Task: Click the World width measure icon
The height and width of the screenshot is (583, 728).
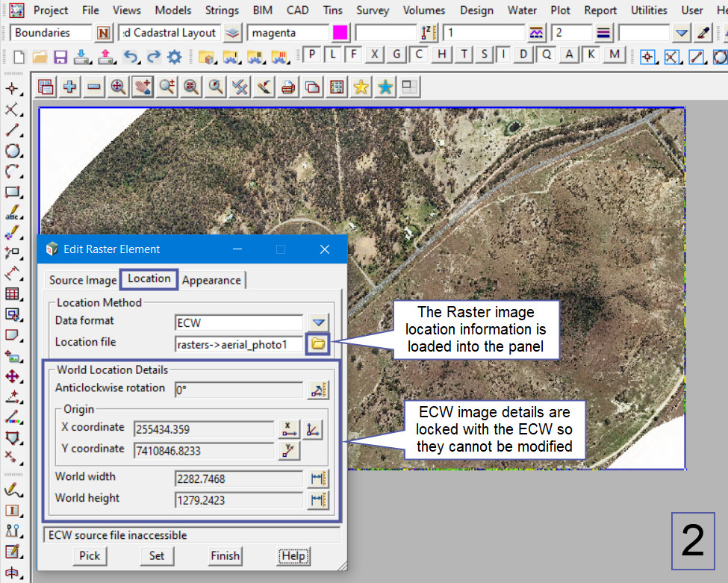Action: pyautogui.click(x=319, y=478)
